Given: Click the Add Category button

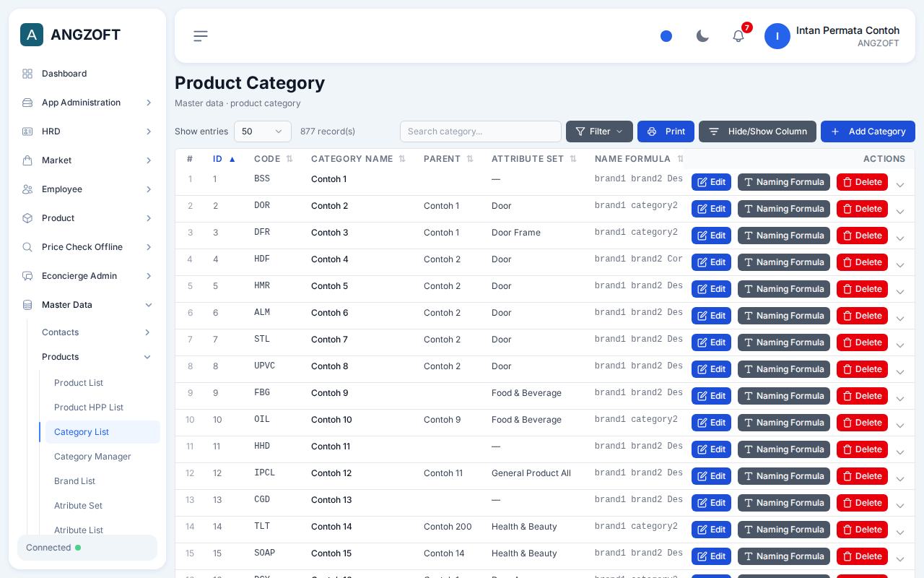Looking at the screenshot, I should [x=868, y=131].
